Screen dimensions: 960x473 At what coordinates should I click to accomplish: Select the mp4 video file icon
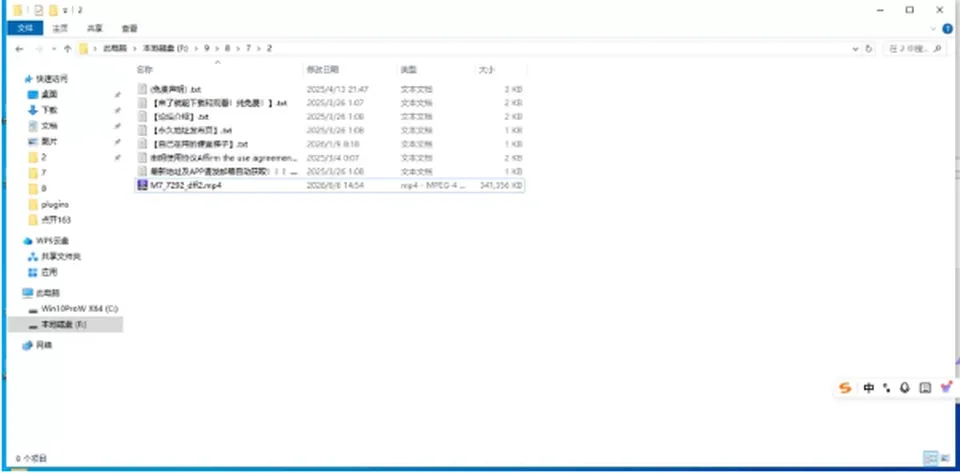pyautogui.click(x=142, y=185)
